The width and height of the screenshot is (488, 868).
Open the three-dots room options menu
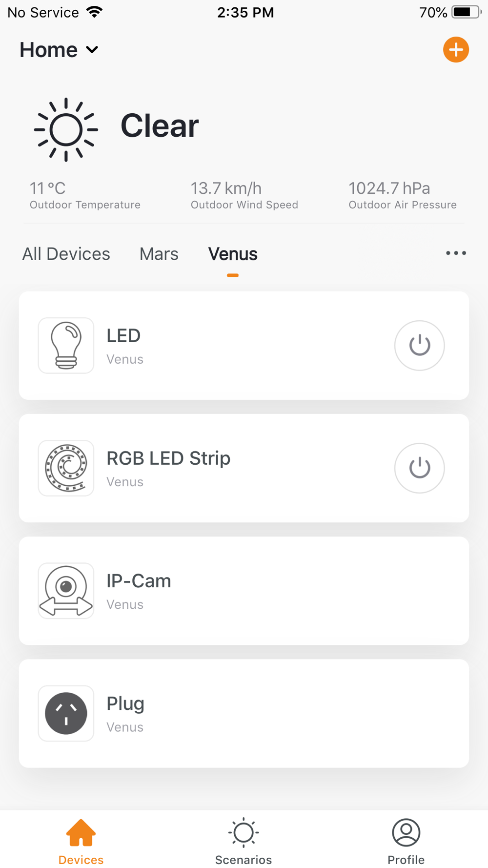pos(456,253)
